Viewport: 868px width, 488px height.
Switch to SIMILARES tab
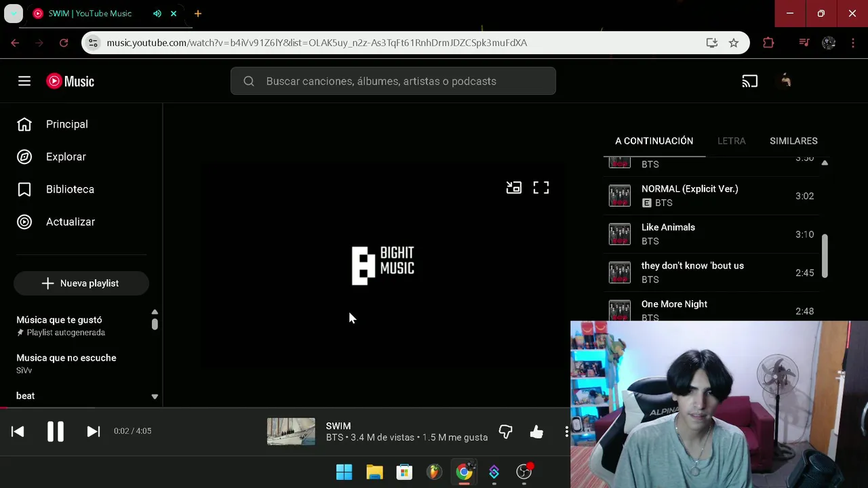pos(793,141)
